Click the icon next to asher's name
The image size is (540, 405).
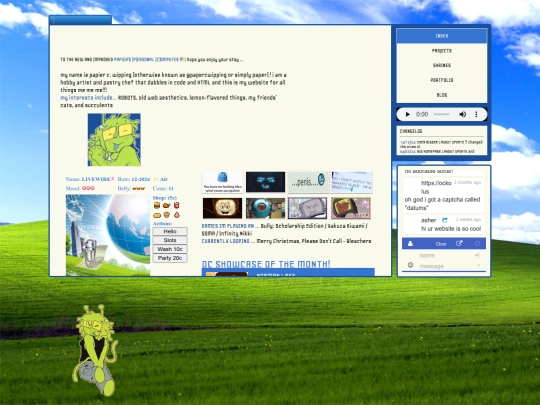pyautogui.click(x=445, y=220)
